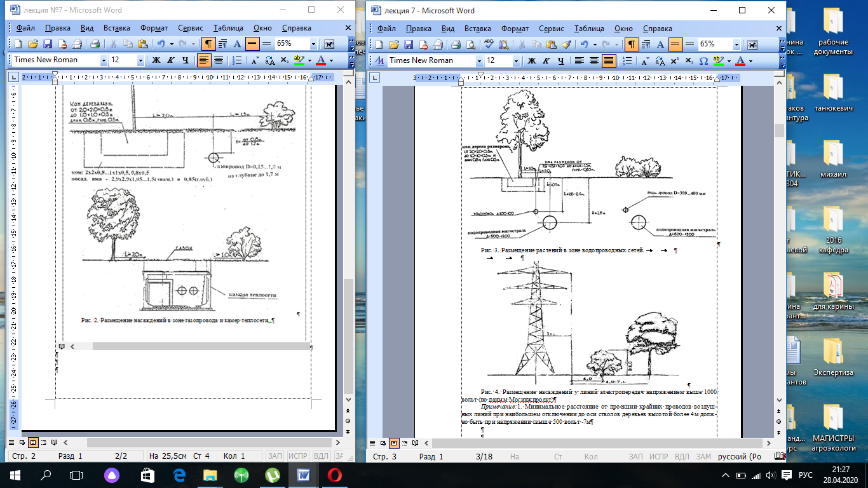Toggle bold Ж in лекция №7 window

coord(156,60)
